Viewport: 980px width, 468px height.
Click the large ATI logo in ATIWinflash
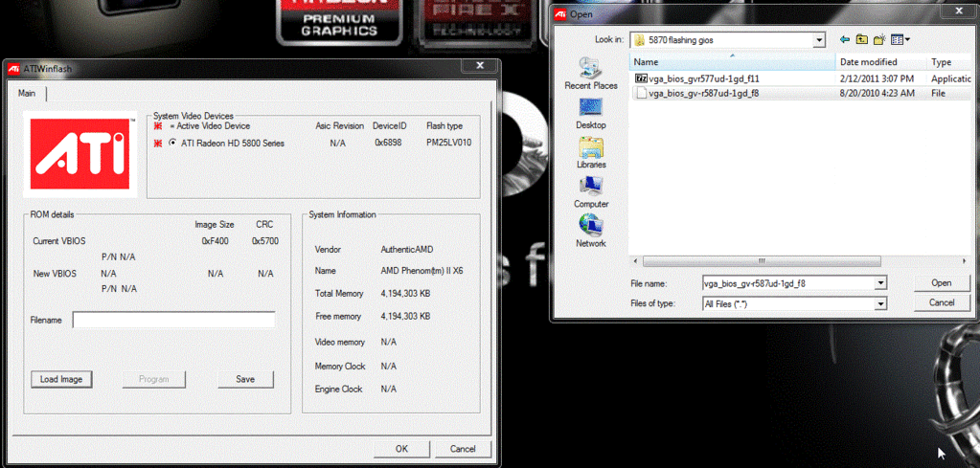click(80, 154)
